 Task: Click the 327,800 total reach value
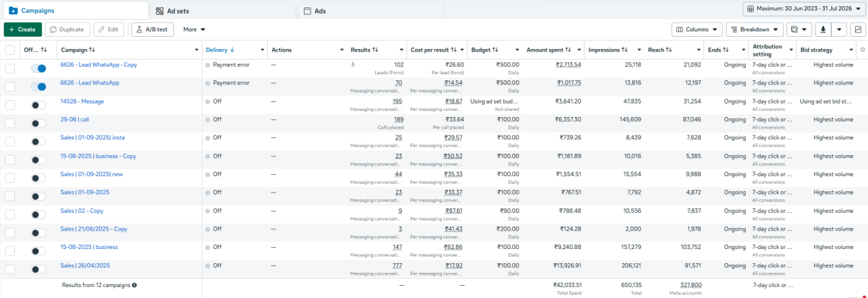coord(691,285)
